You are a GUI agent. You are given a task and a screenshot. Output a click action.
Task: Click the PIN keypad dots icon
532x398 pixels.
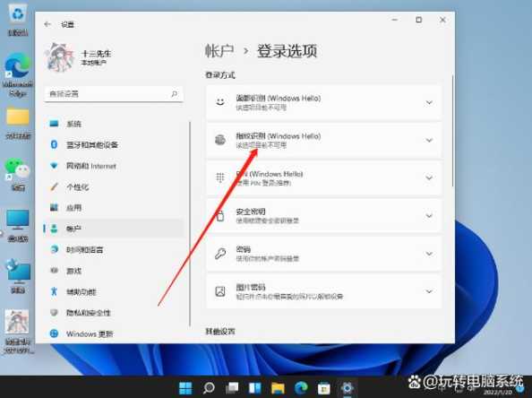click(220, 177)
